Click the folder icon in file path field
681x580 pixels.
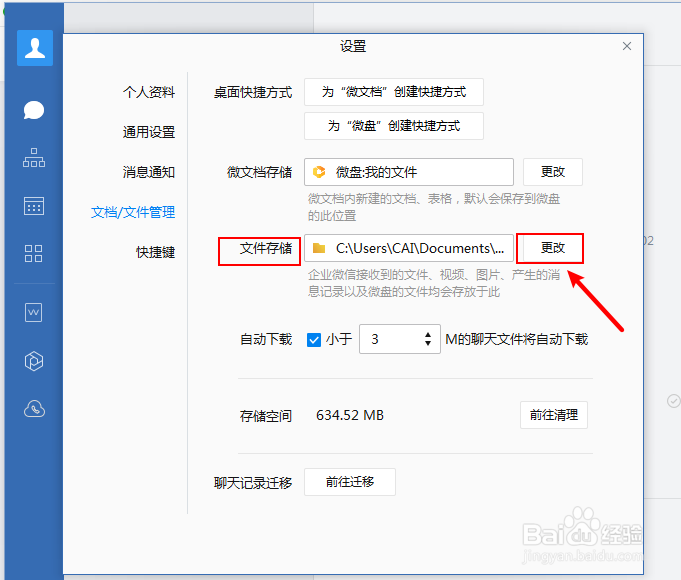pos(319,248)
